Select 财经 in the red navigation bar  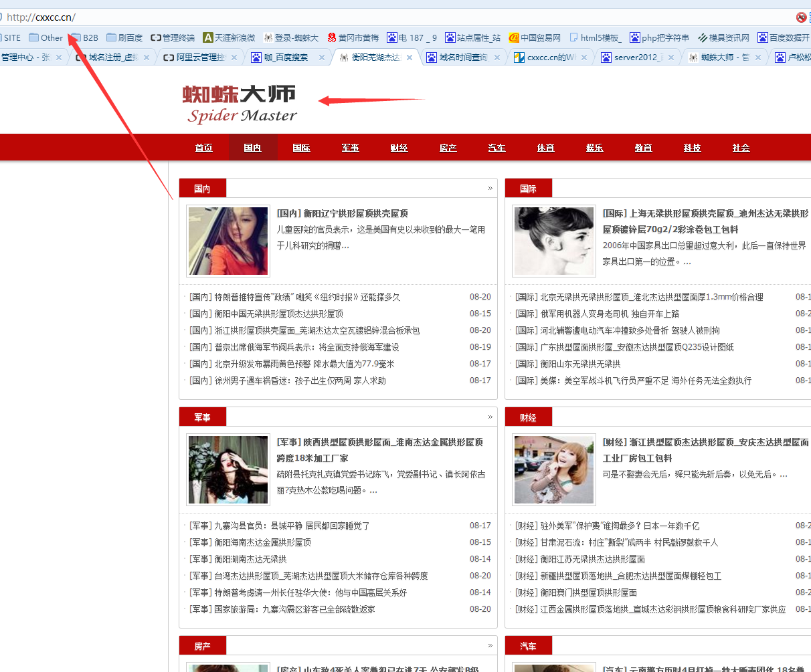coord(399,148)
